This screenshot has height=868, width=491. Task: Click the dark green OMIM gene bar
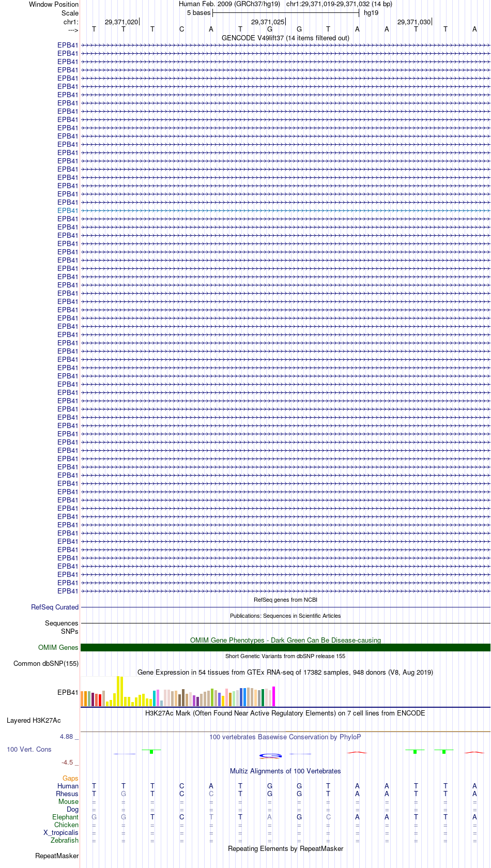[285, 647]
